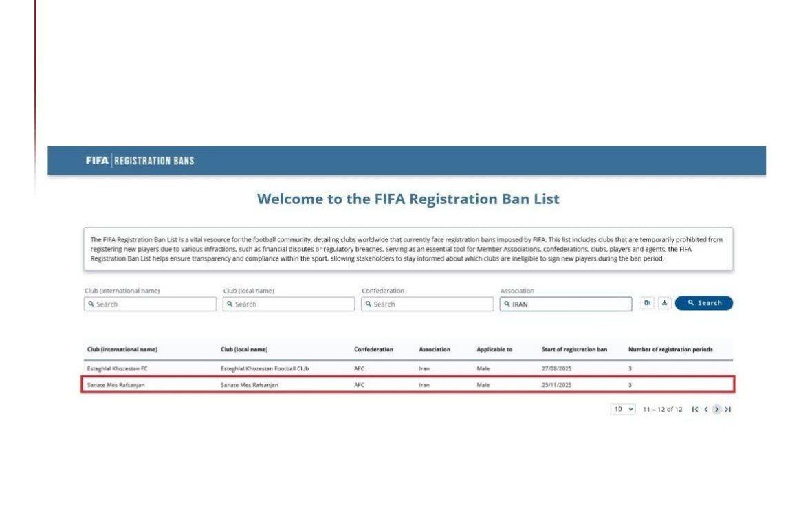Open the rows-per-page dropdown showing 10
This screenshot has height=532, width=812.
point(623,410)
